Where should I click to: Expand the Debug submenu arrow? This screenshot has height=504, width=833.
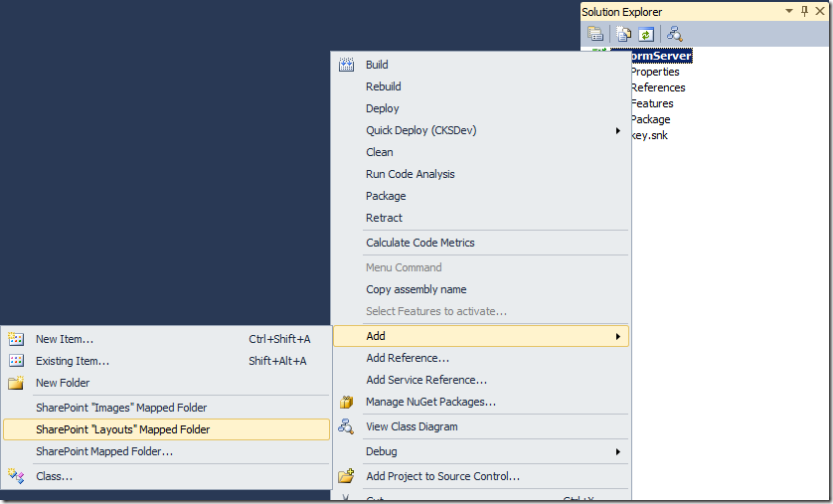pyautogui.click(x=617, y=451)
